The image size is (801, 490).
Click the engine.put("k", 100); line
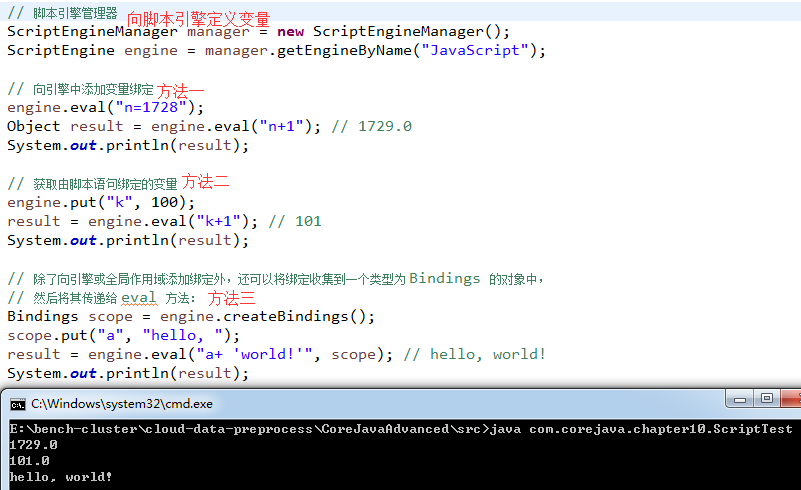[x=101, y=203]
